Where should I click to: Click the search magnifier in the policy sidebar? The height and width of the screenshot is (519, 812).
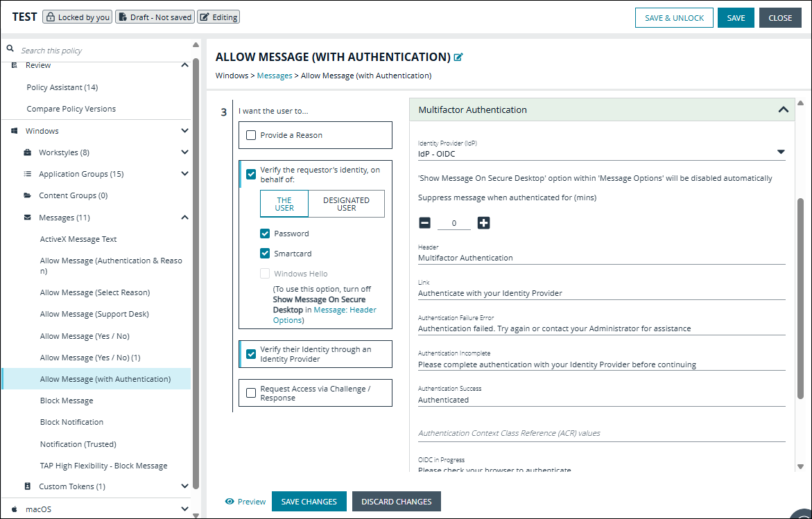pyautogui.click(x=10, y=49)
